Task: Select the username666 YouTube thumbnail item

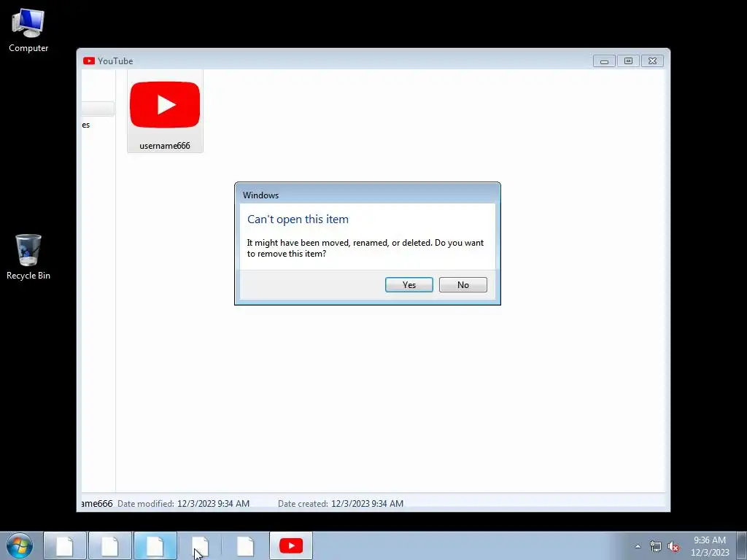Action: coord(165,112)
